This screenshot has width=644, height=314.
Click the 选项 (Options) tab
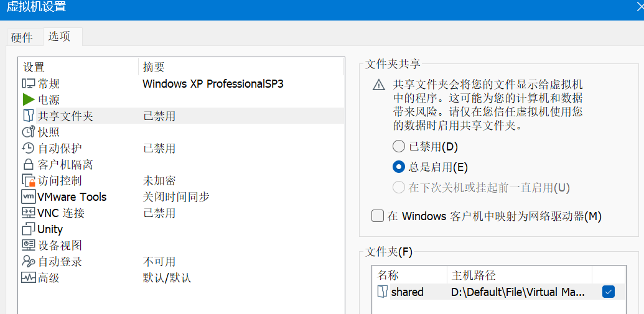pos(60,37)
